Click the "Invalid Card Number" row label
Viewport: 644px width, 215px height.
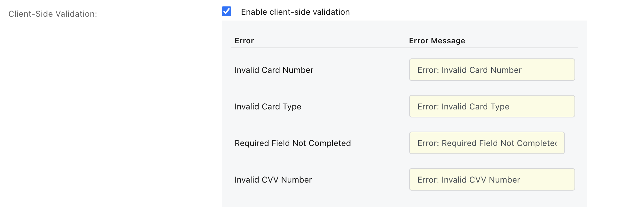(x=274, y=70)
